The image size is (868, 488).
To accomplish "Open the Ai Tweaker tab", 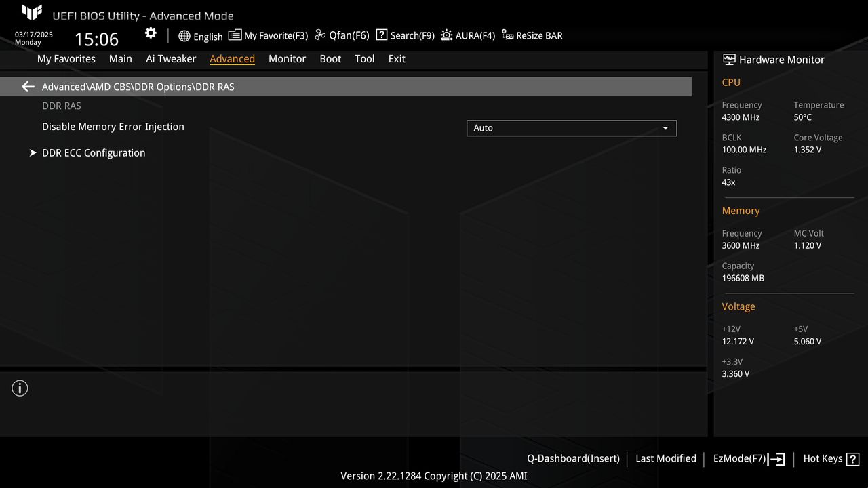I will pos(171,59).
